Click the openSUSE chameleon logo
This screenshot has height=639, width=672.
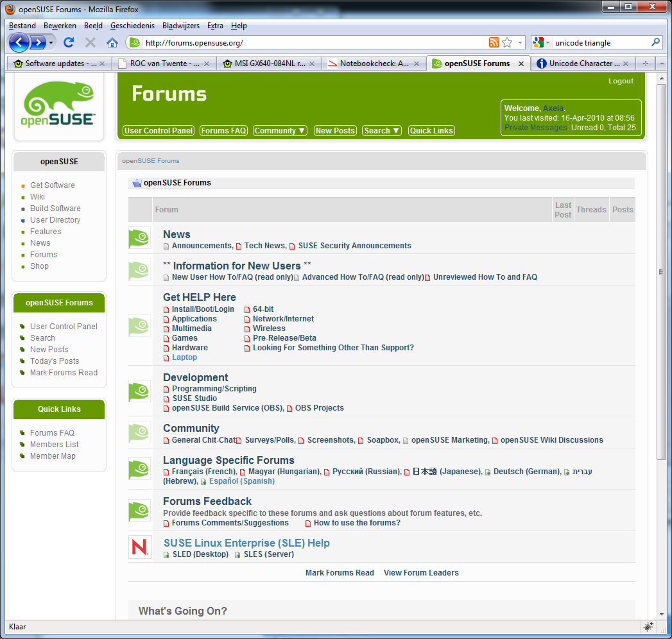tap(58, 104)
